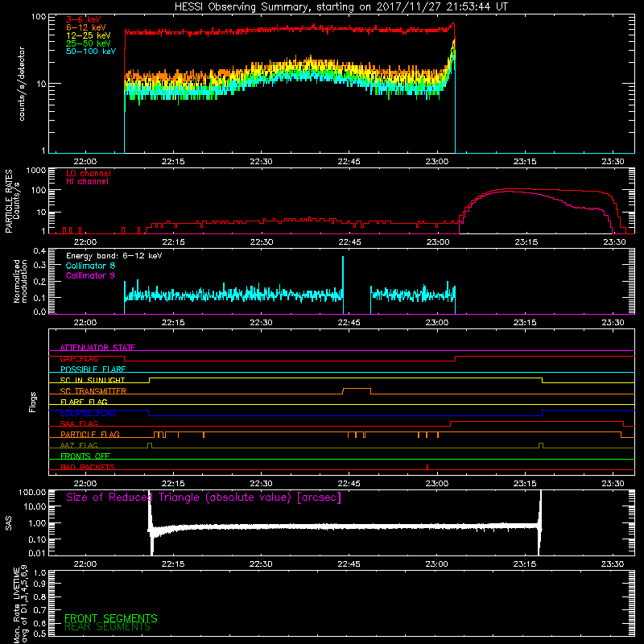The width and height of the screenshot is (644, 644).
Task: Click the 'ATTENUATOR_STATE' flag label
Action: point(97,348)
